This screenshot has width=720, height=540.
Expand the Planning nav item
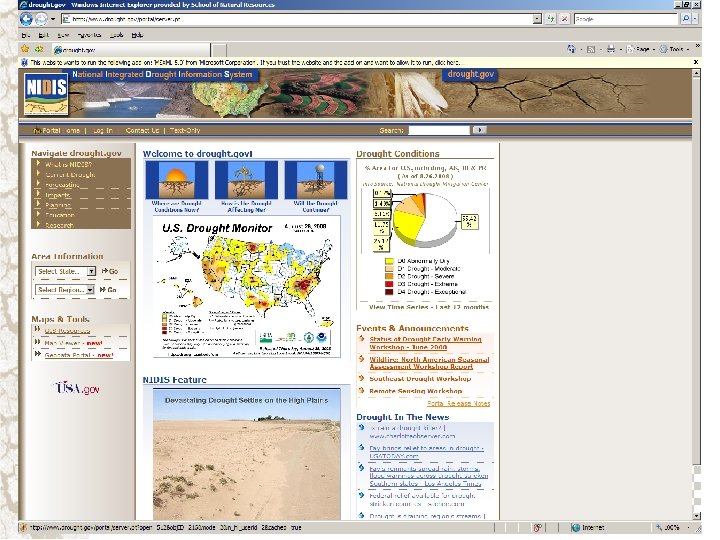[x=58, y=205]
